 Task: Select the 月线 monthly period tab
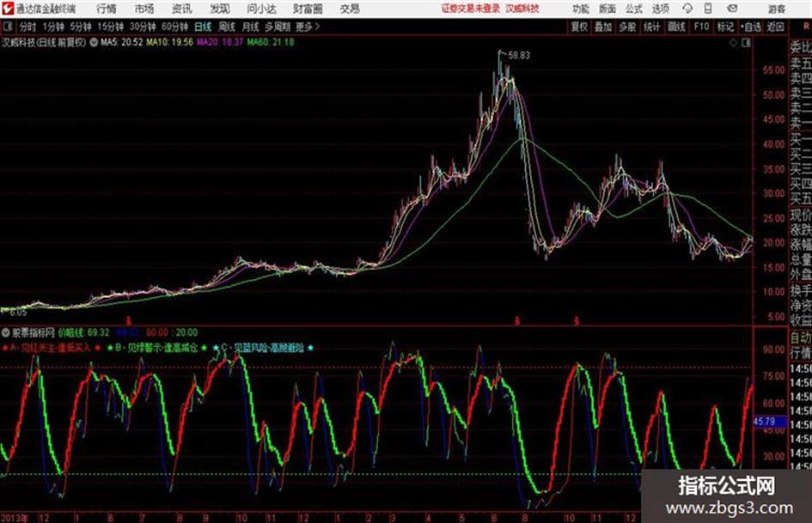pos(250,27)
